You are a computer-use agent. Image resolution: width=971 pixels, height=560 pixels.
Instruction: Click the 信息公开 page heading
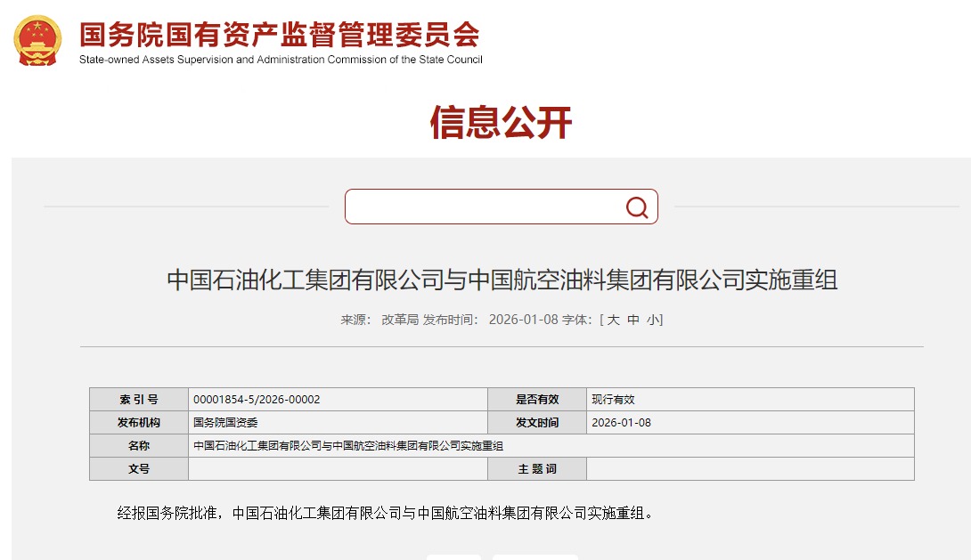[501, 123]
